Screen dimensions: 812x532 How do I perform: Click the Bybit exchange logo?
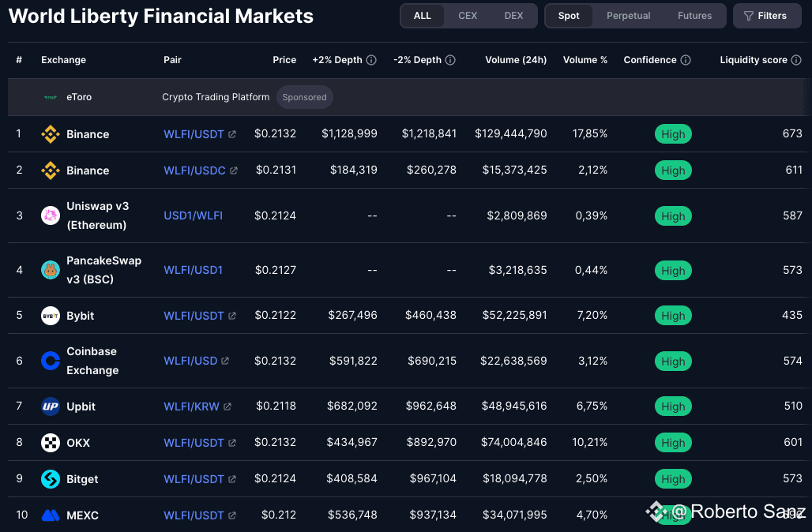pyautogui.click(x=51, y=316)
